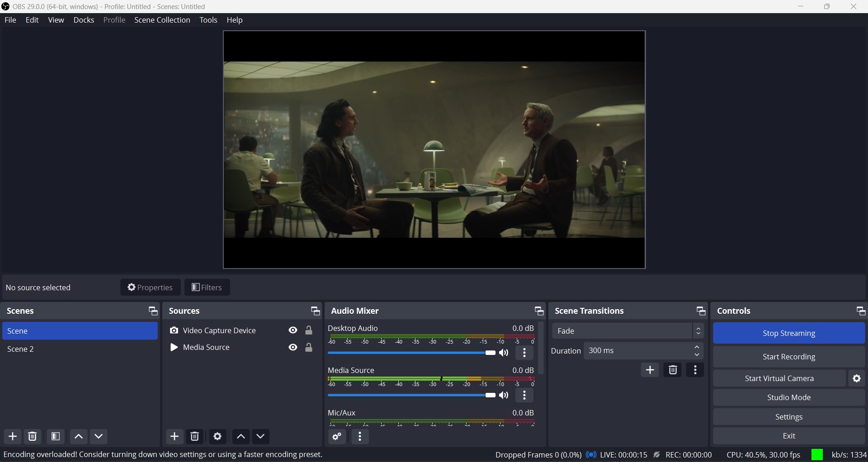Open the Edit menu

pos(32,20)
